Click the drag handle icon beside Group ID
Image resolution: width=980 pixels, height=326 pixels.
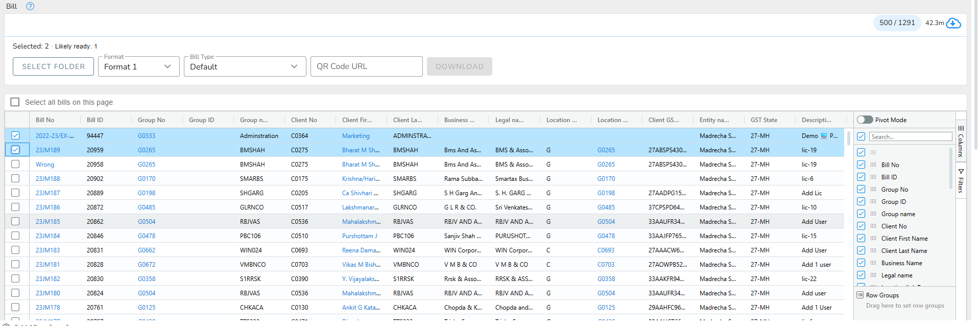pos(873,201)
